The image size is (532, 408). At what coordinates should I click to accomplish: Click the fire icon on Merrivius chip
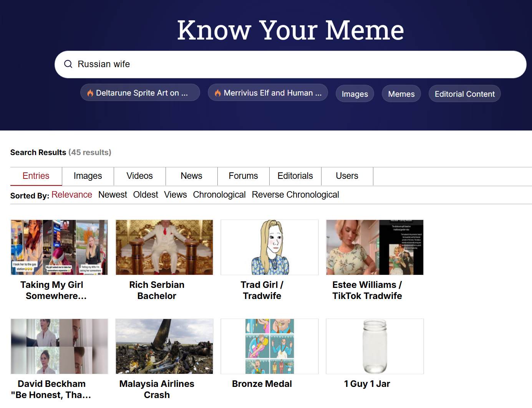pos(218,93)
